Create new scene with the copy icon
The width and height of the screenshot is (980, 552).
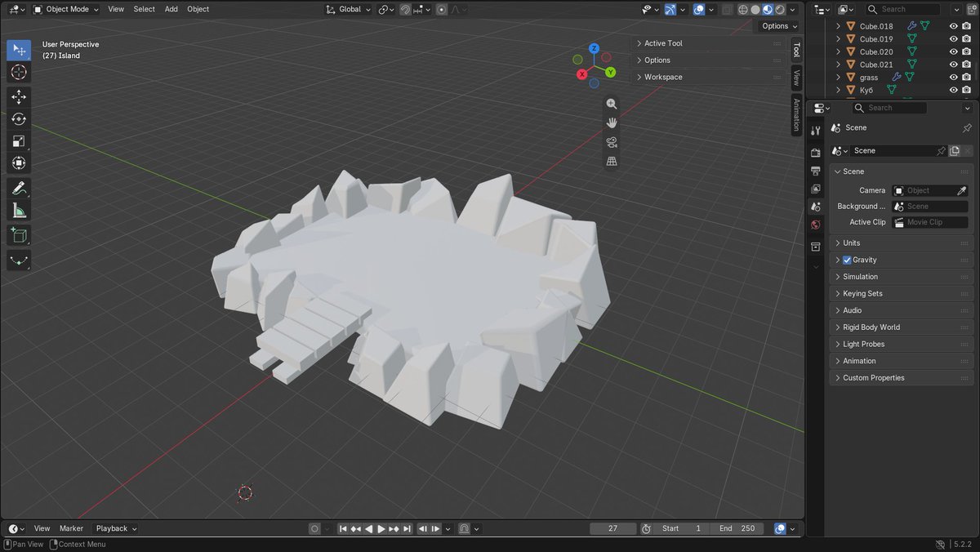[954, 151]
